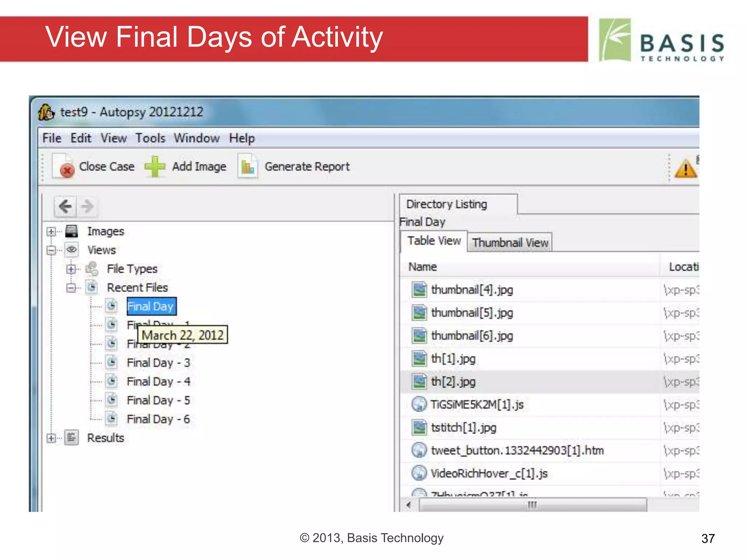Switch to the Thumbnail View tab

click(x=510, y=242)
